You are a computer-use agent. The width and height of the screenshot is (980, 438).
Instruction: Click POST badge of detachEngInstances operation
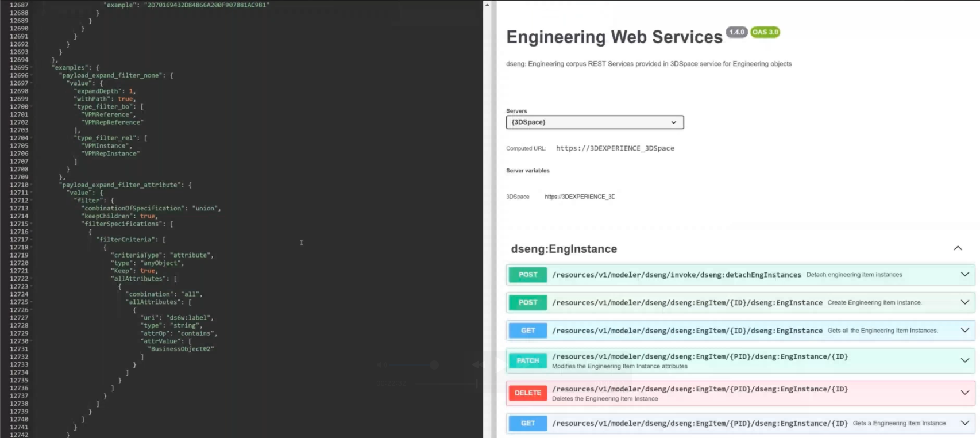pos(528,275)
